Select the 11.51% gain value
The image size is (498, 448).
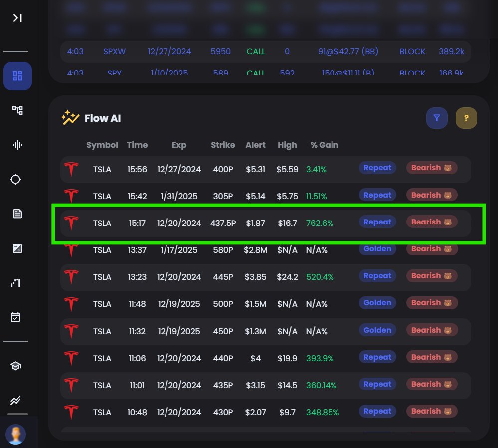(317, 197)
